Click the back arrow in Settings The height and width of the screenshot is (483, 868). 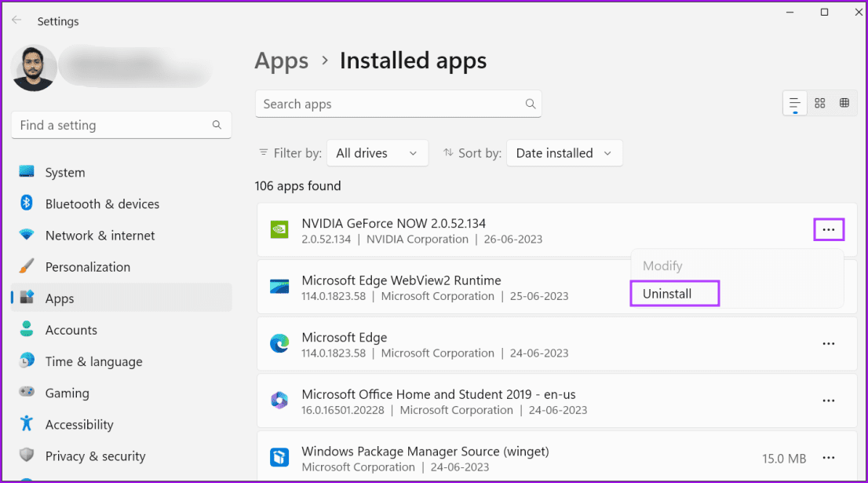pyautogui.click(x=16, y=21)
